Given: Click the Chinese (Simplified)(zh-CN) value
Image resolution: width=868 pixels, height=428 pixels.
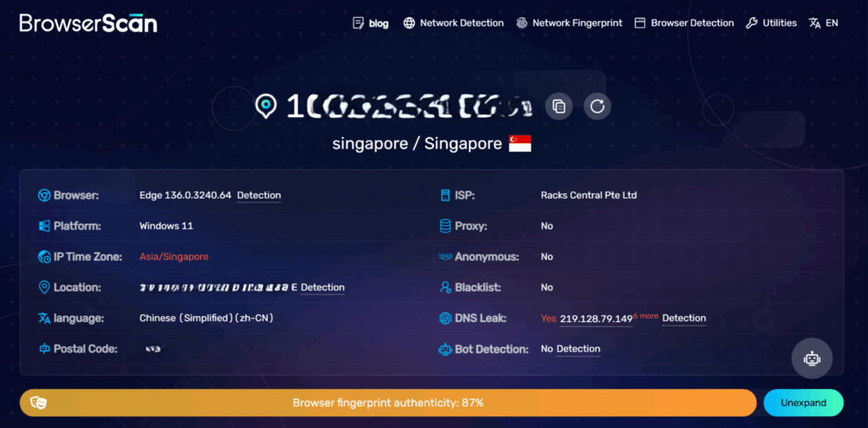Looking at the screenshot, I should point(207,319).
